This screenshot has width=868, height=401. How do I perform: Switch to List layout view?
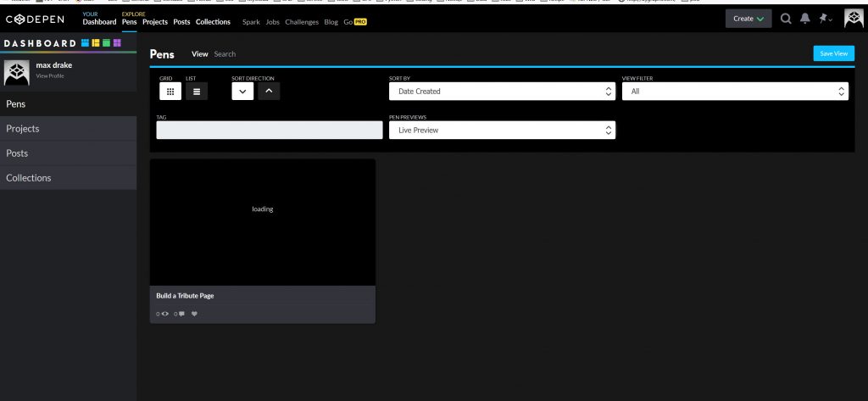pos(196,91)
